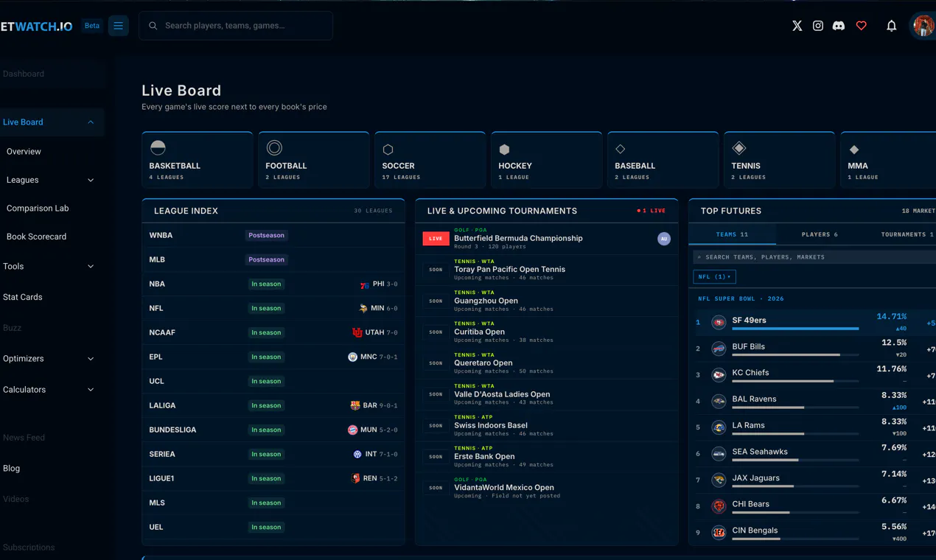Image resolution: width=936 pixels, height=560 pixels.
Task: Open the VidantaWorld Mexico Open tournament
Action: 546,488
